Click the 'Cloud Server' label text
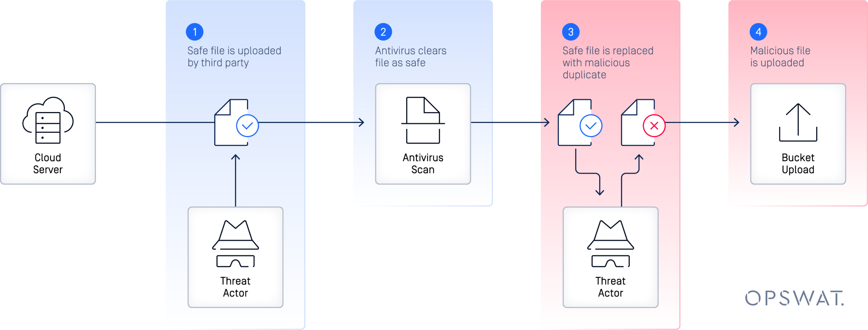The height and width of the screenshot is (330, 868). coord(48,163)
